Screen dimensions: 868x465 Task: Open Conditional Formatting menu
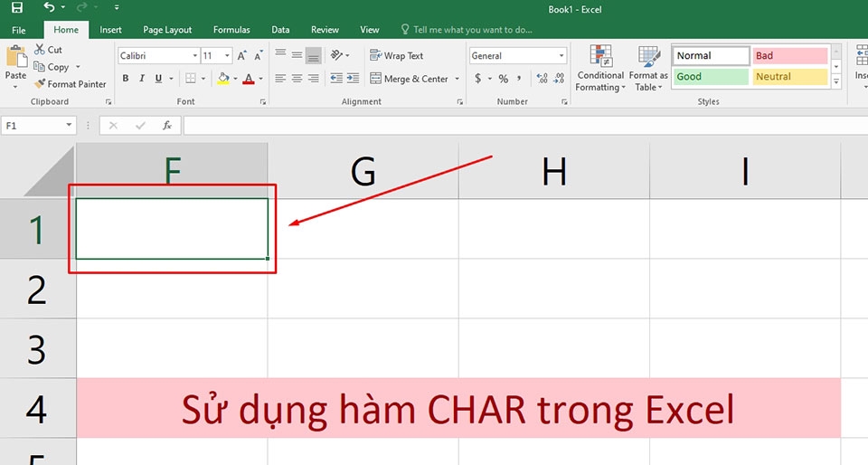pos(600,68)
